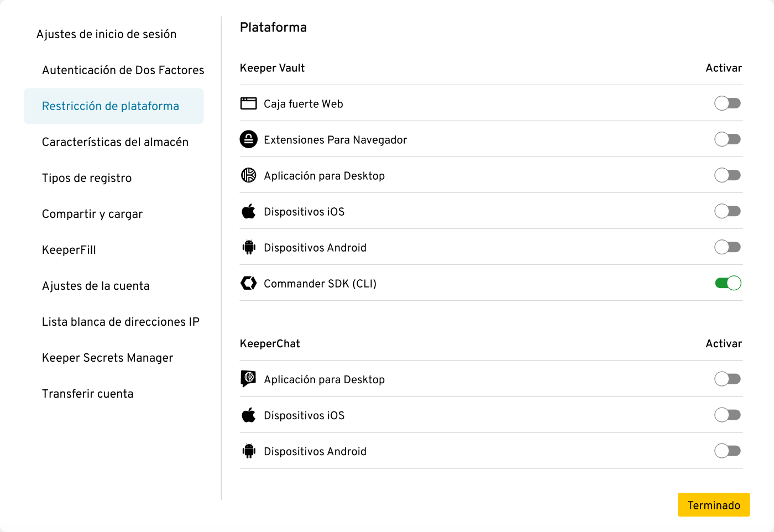Open Autenticación de Dos Factores settings
This screenshot has width=774, height=532.
click(x=123, y=70)
